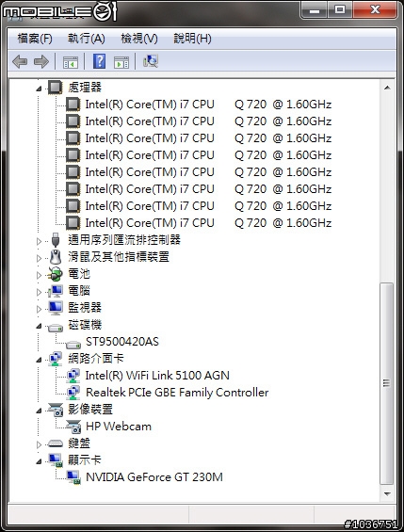This screenshot has width=404, height=532.
Task: Maximize the Device Manager window
Action: click(340, 10)
